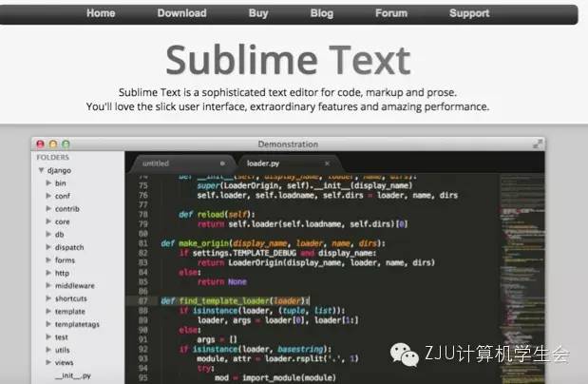Click line number 81 in gutter
This screenshot has width=588, height=384.
(x=142, y=243)
